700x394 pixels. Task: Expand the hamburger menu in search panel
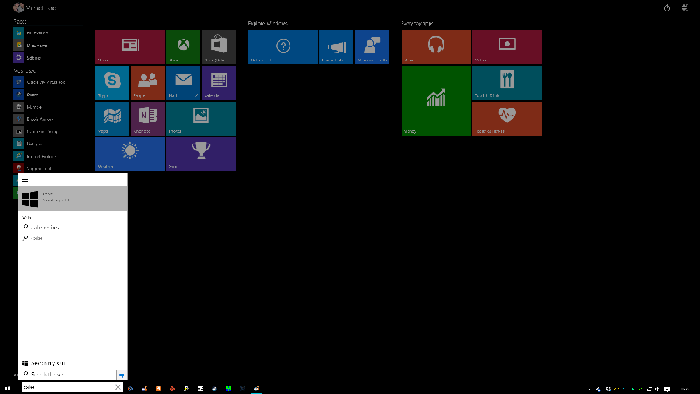click(25, 180)
